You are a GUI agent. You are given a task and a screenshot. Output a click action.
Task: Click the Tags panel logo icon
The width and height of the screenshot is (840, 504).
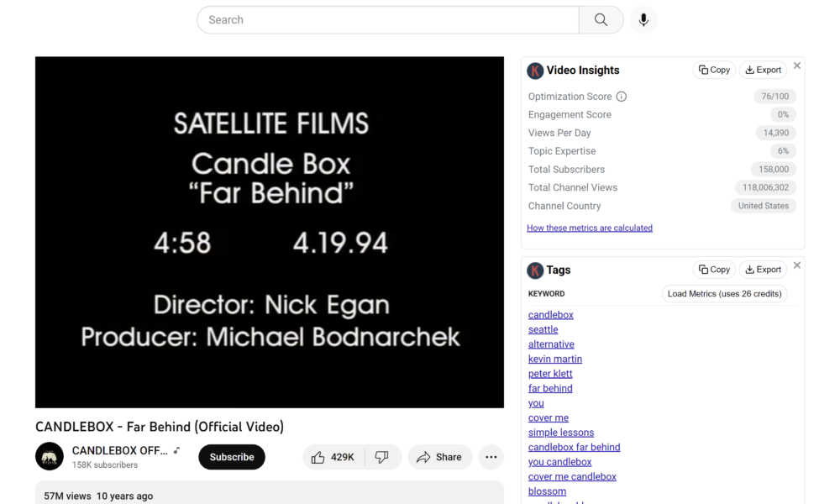click(x=535, y=270)
